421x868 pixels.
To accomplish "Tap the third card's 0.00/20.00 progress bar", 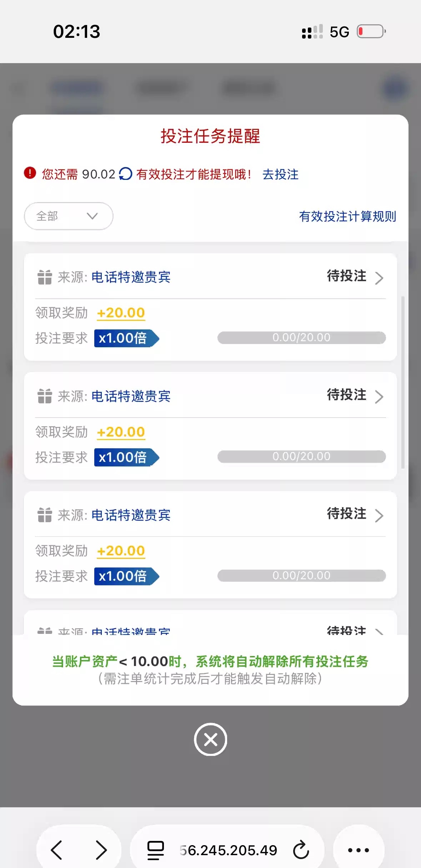I will pos(301,576).
